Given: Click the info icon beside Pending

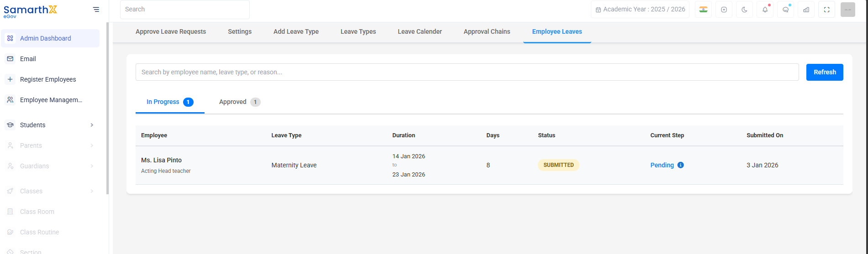Looking at the screenshot, I should (680, 165).
